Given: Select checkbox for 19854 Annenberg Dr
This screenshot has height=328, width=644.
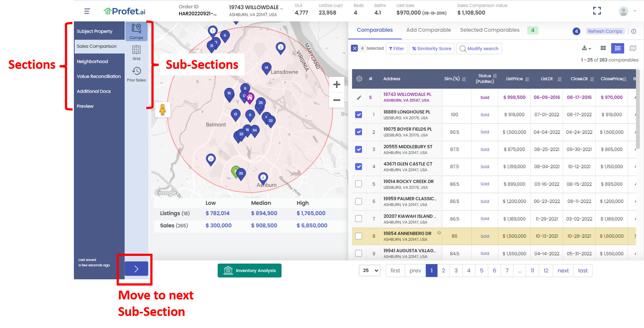Looking at the screenshot, I should click(x=359, y=236).
